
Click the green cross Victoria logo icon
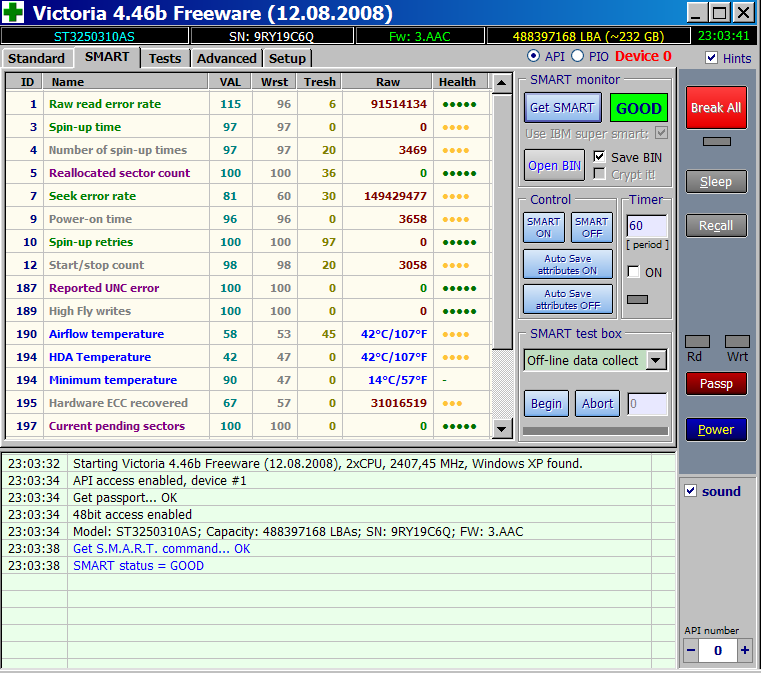coord(15,13)
